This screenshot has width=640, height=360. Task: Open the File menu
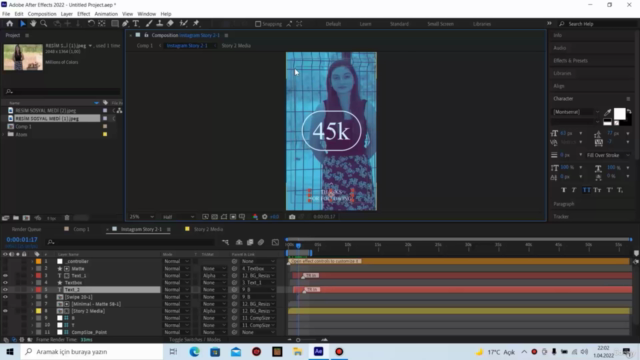[x=6, y=14]
